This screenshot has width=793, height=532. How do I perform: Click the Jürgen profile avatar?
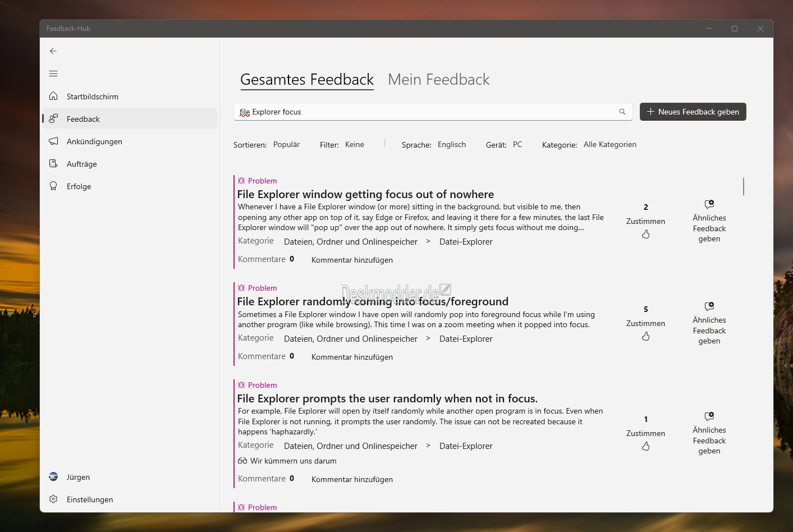coord(53,476)
